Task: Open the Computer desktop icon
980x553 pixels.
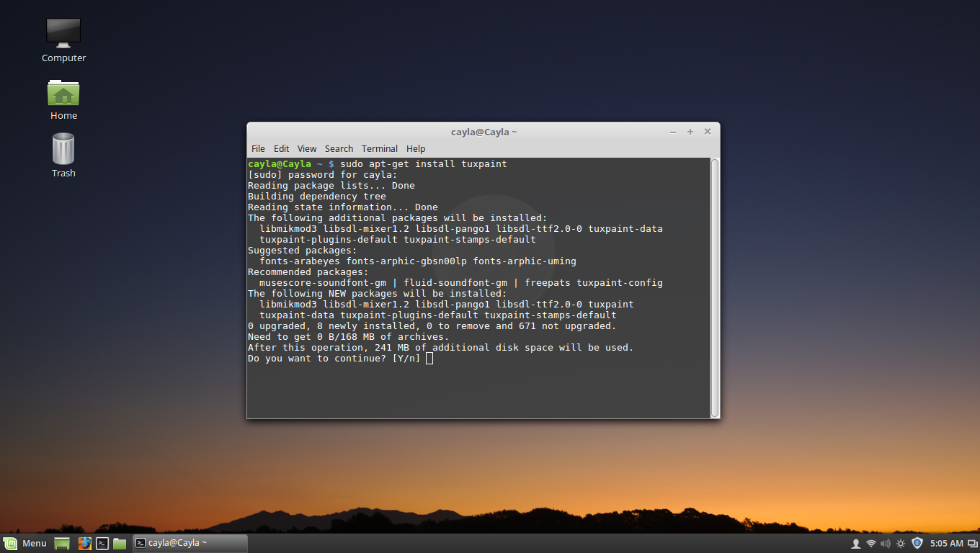Action: 63,40
